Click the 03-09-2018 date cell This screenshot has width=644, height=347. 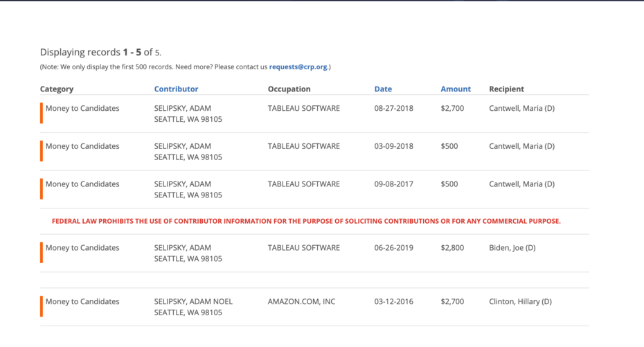tap(393, 147)
